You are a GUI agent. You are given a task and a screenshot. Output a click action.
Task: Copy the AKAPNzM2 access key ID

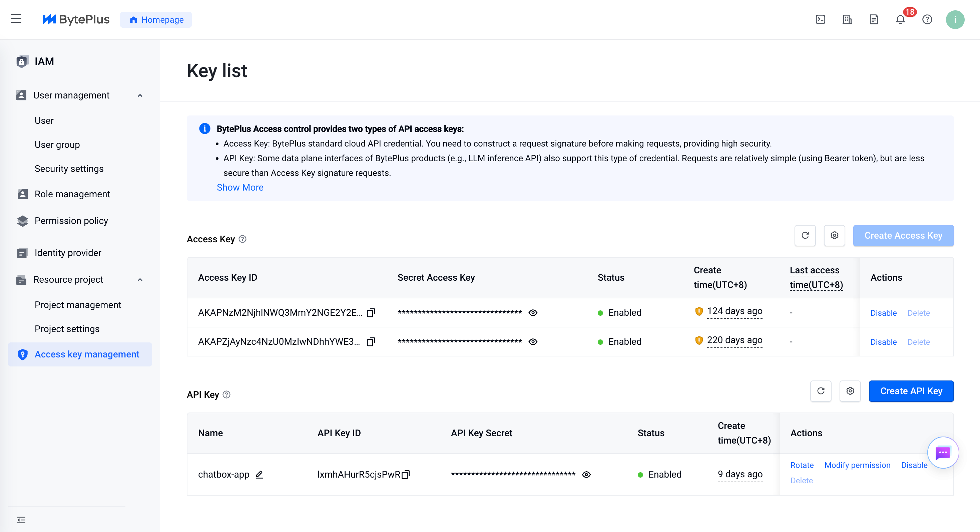371,312
